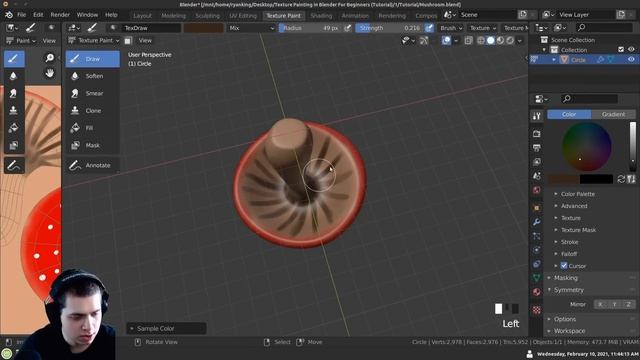Select the Clone tool
This screenshot has height=360, width=640.
(x=93, y=111)
